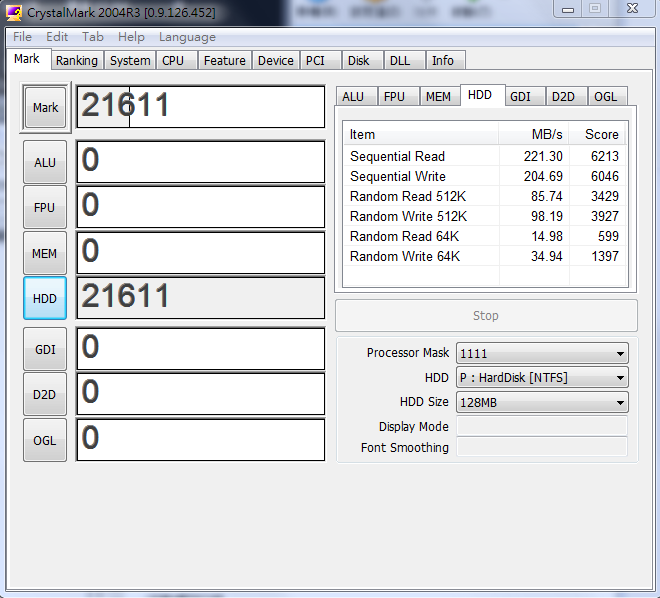Open the Help menu
The image size is (660, 598).
[x=131, y=37]
